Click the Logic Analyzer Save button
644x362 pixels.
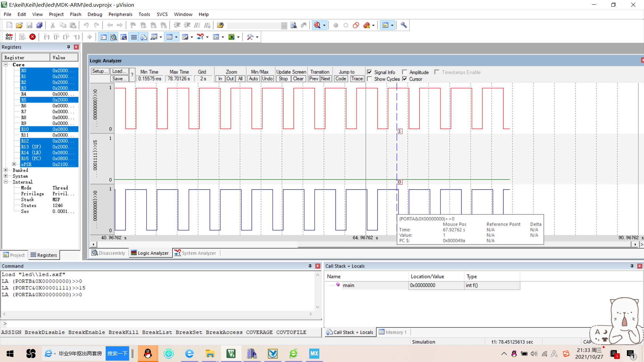click(x=119, y=79)
